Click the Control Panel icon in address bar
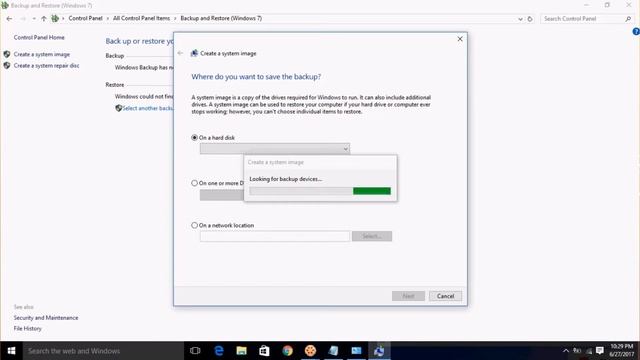 pos(55,18)
